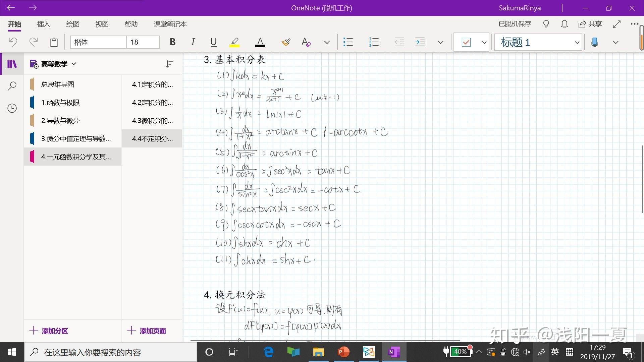Click the clear formatting icon

coord(306,42)
